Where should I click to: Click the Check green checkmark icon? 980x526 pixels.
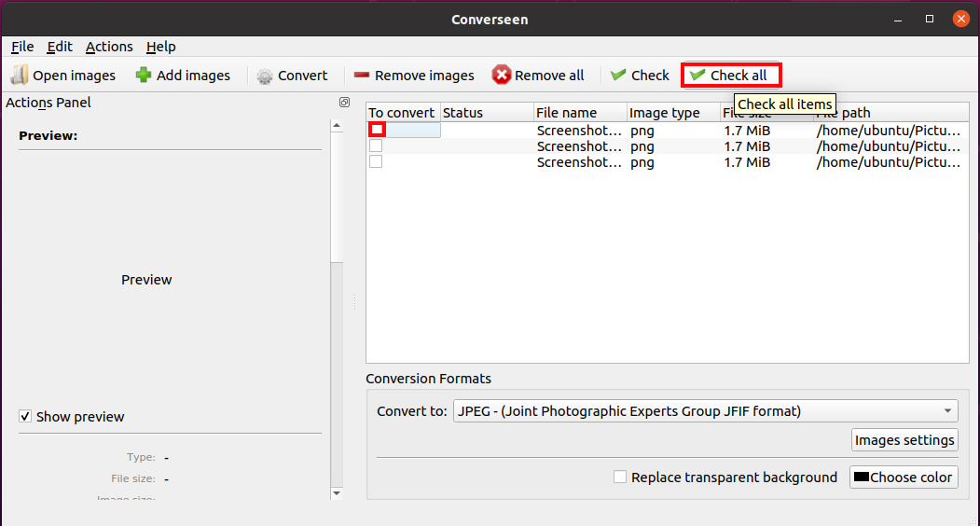[618, 75]
